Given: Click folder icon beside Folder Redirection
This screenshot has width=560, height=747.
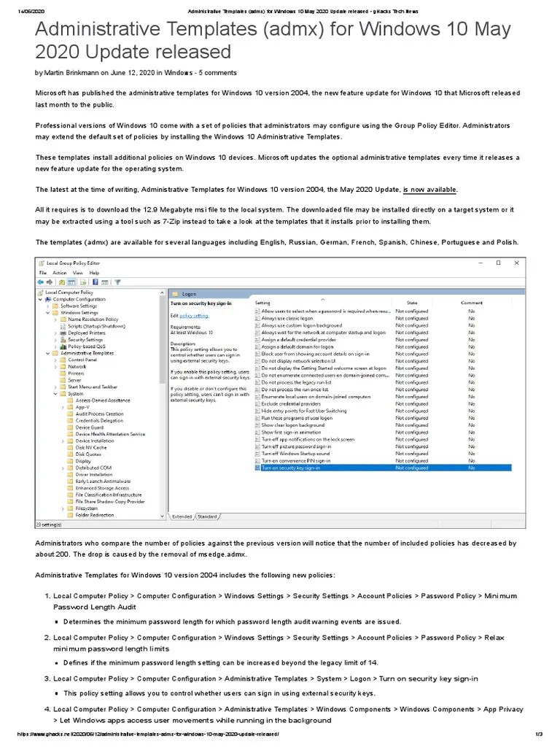Looking at the screenshot, I should pos(71,515).
